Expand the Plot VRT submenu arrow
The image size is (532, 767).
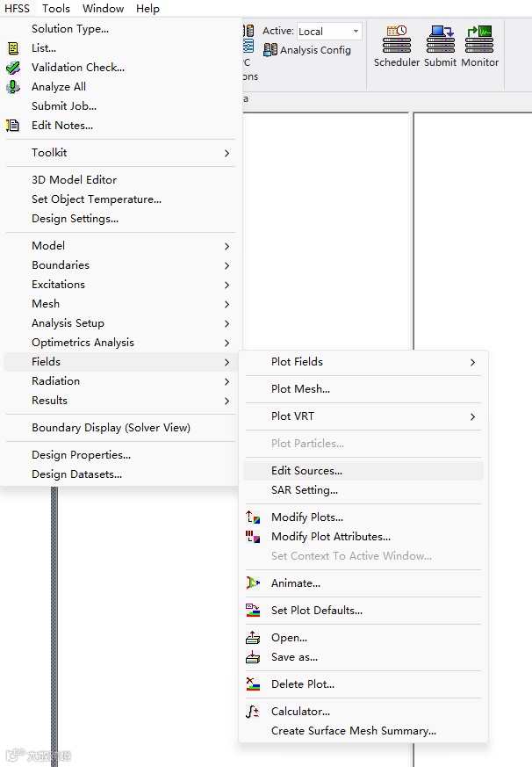(x=472, y=416)
